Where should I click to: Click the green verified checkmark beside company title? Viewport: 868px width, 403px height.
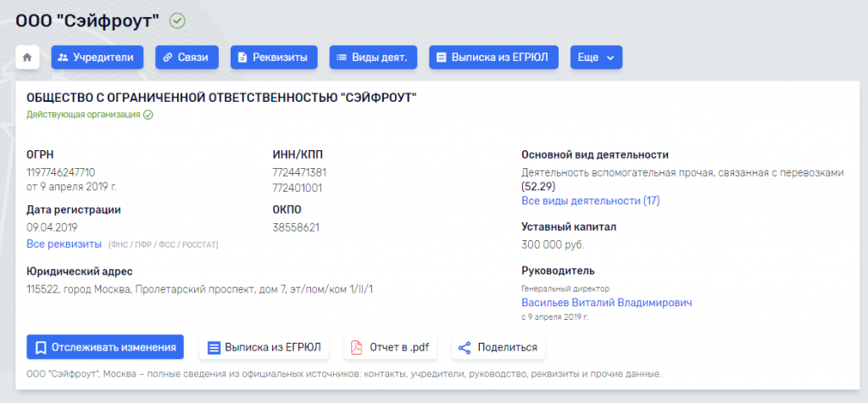(x=177, y=21)
